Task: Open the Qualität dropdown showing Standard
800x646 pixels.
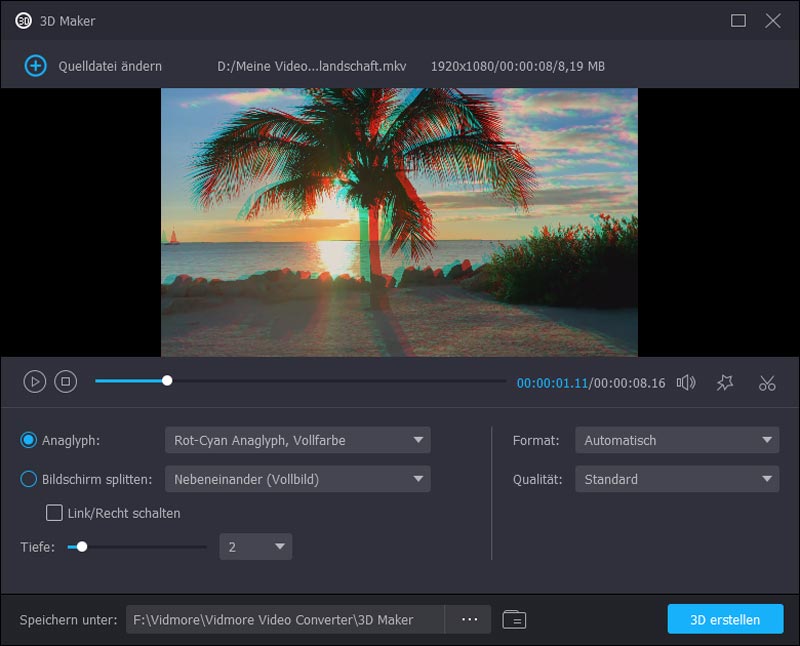Action: 677,479
